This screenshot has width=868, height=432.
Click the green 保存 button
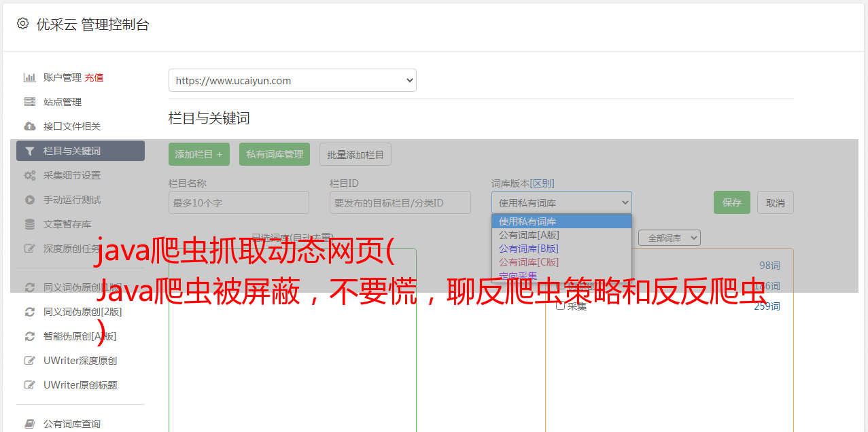pyautogui.click(x=732, y=202)
